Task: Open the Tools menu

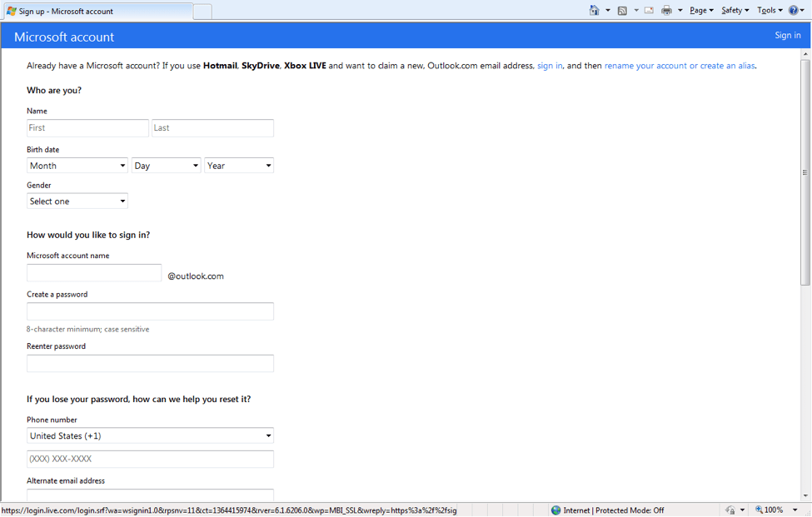Action: (770, 10)
